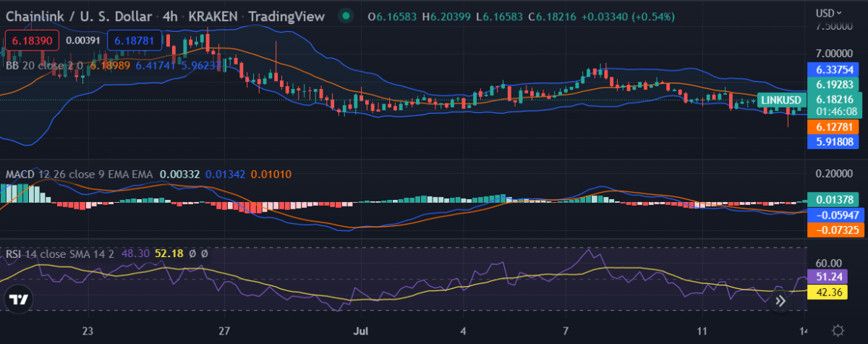This screenshot has width=868, height=344.
Task: Click the 51.24 RSI value tag
Action: pyautogui.click(x=827, y=276)
